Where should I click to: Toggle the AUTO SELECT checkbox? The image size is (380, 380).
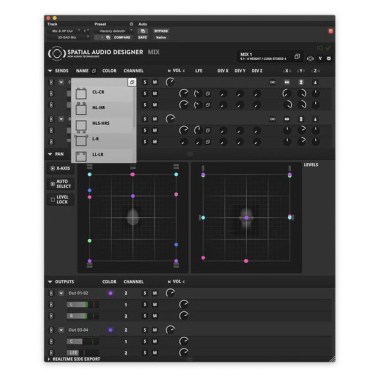click(x=53, y=184)
